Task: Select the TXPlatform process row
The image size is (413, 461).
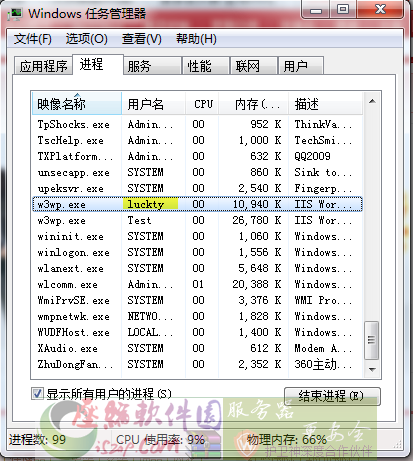Action: click(197, 156)
